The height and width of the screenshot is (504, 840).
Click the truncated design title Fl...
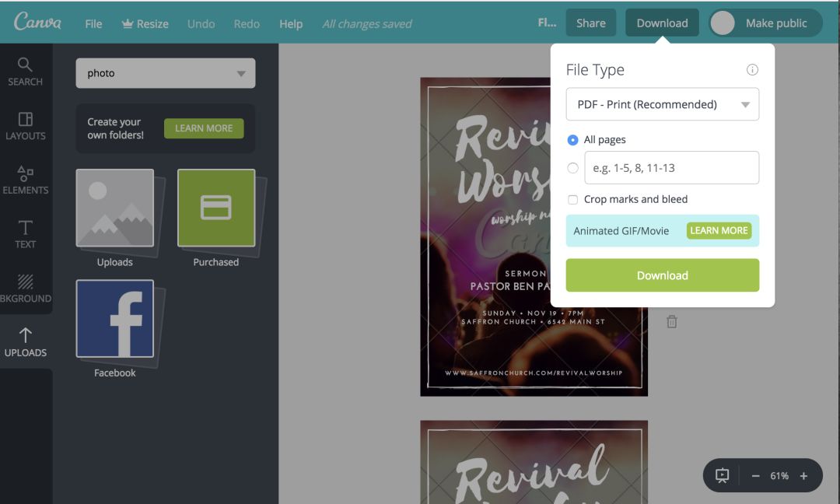pos(547,23)
